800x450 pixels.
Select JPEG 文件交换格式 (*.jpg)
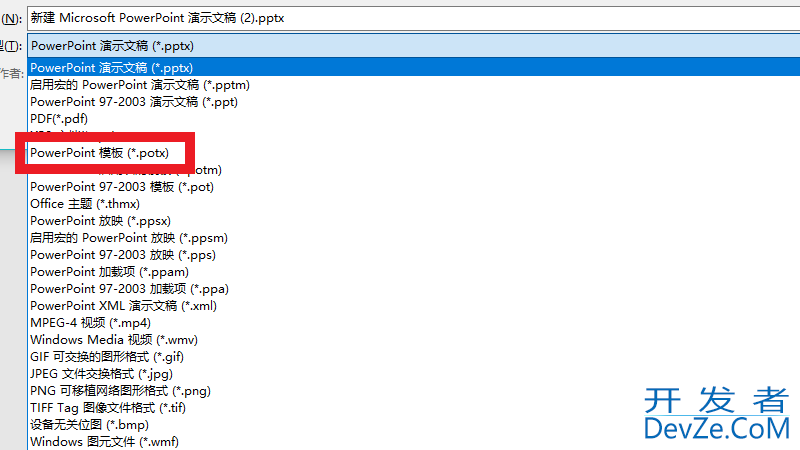[x=101, y=373]
